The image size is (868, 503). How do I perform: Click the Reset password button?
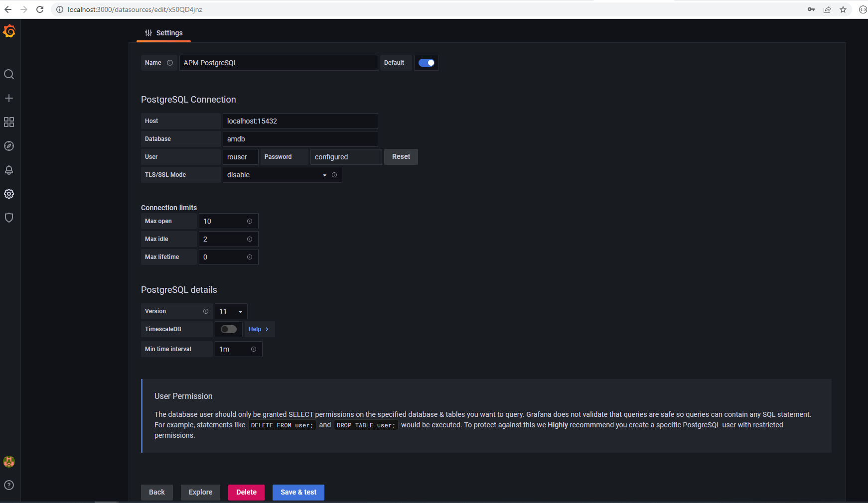pos(401,157)
